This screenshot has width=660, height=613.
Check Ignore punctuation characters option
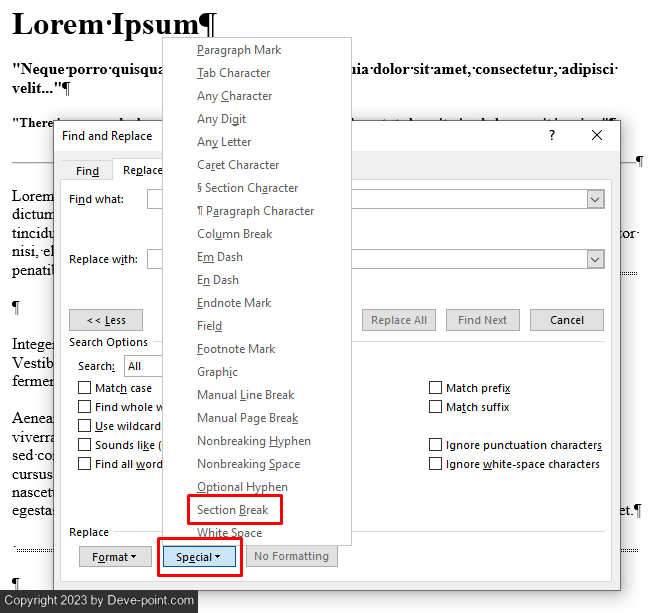click(x=436, y=445)
